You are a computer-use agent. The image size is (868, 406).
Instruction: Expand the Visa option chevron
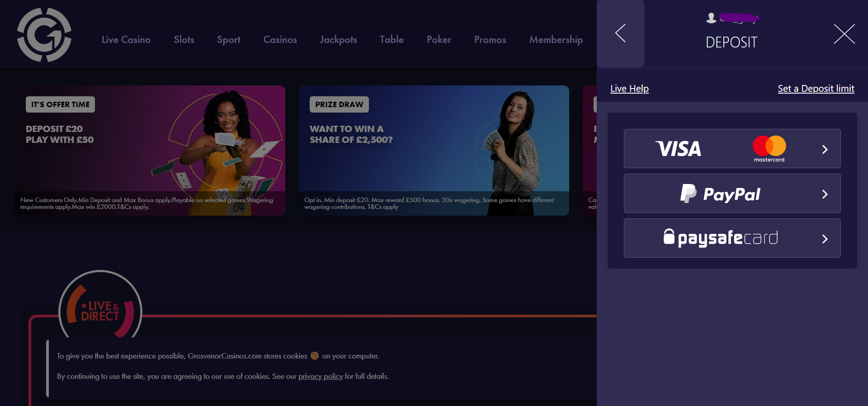click(x=825, y=149)
